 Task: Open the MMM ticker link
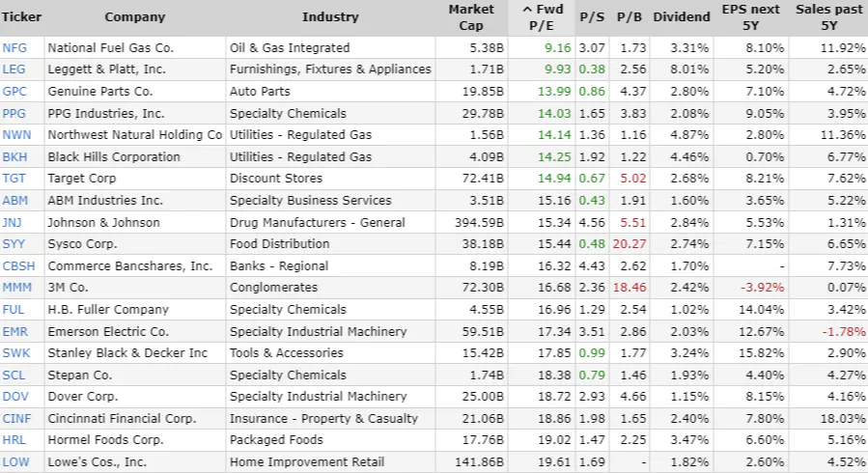(17, 288)
